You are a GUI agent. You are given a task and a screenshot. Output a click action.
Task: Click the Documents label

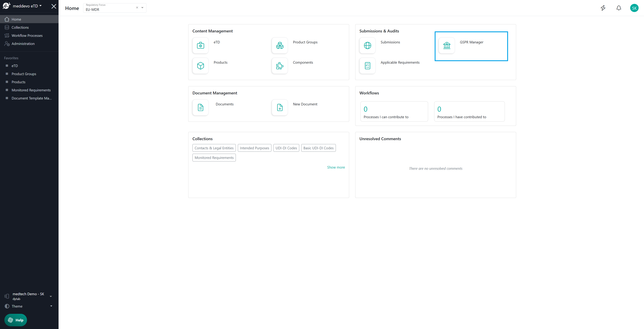(225, 104)
